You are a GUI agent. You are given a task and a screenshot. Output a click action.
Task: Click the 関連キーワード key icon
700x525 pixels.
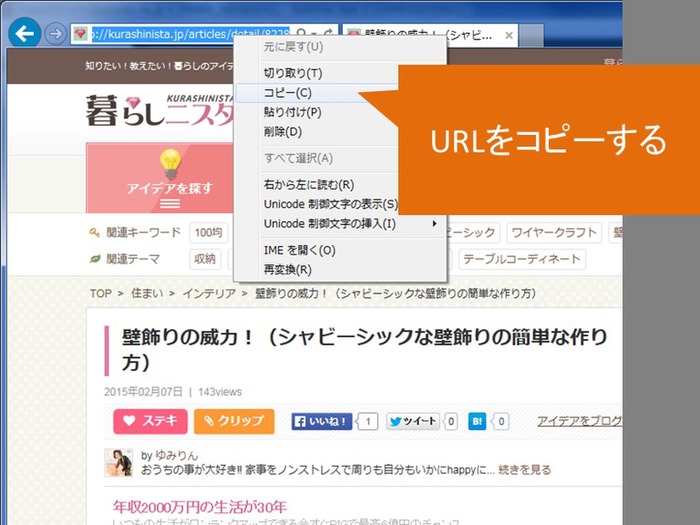coord(94,233)
